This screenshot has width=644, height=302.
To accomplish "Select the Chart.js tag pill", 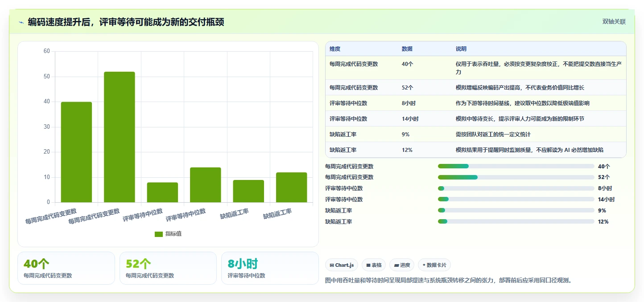I will click(342, 265).
